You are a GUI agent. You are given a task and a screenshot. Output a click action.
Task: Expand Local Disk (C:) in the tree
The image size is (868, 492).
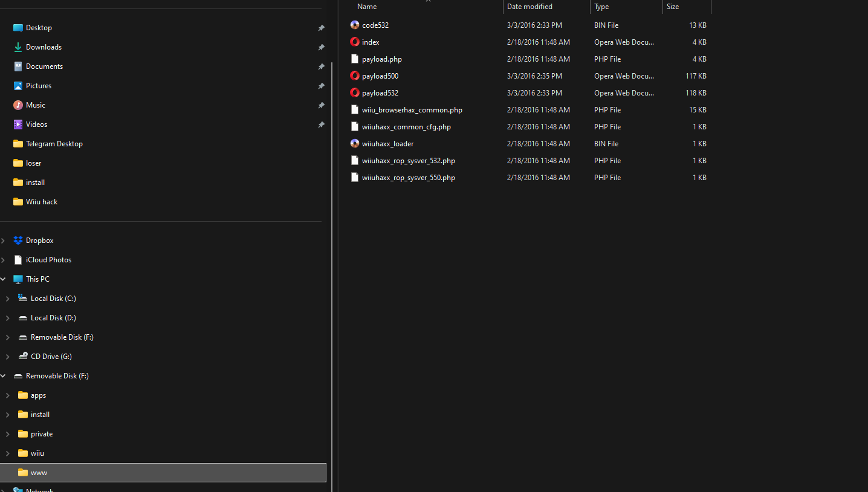[x=7, y=299]
